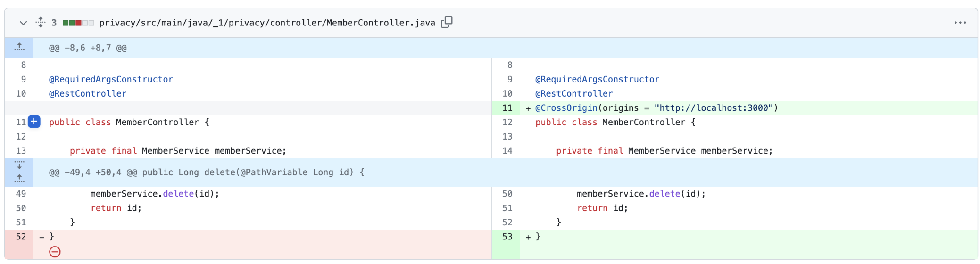
Task: Click right-side line number 50
Action: point(507,194)
